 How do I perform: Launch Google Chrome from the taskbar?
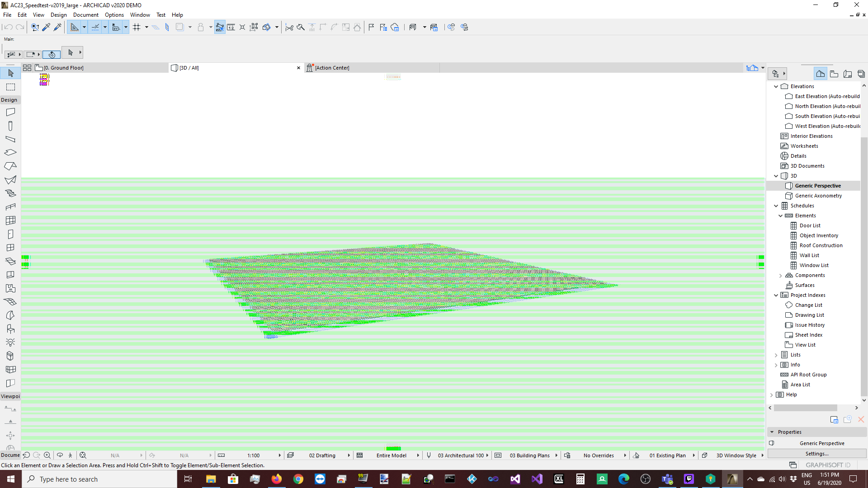pyautogui.click(x=298, y=479)
